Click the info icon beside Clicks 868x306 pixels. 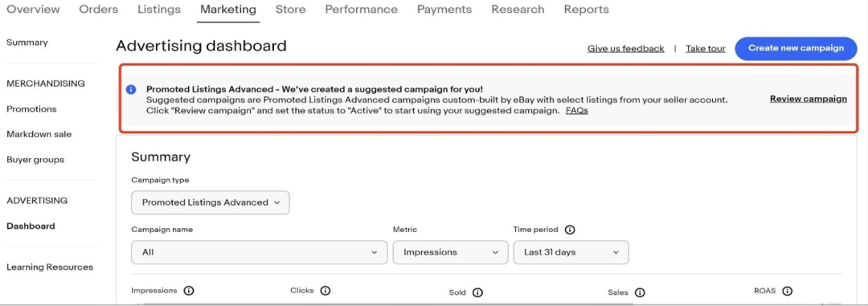[x=325, y=291]
